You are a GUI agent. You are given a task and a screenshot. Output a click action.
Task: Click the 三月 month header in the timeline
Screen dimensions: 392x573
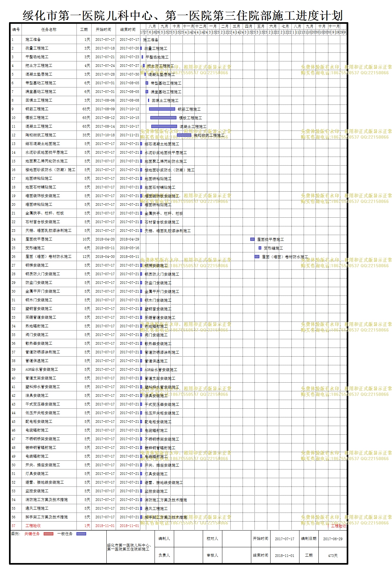(x=236, y=26)
